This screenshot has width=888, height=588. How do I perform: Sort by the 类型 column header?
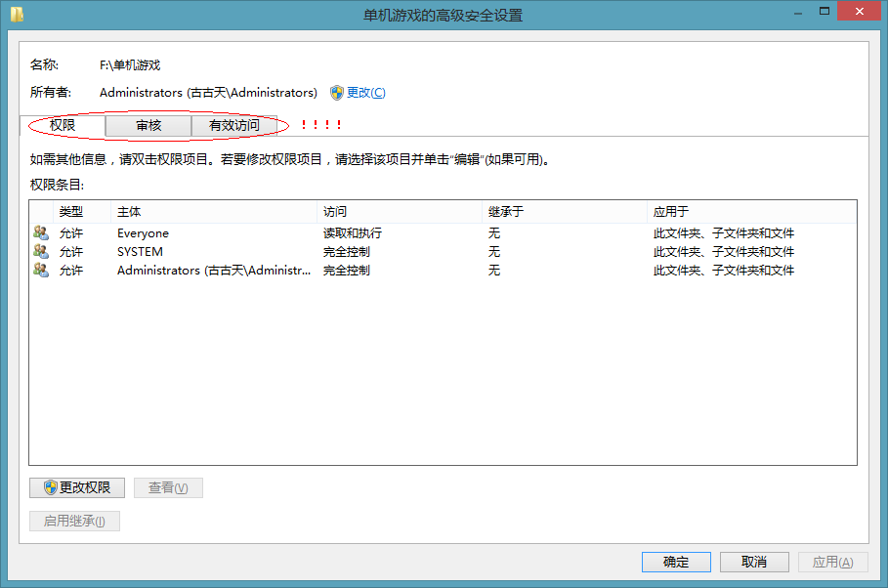[x=81, y=212]
